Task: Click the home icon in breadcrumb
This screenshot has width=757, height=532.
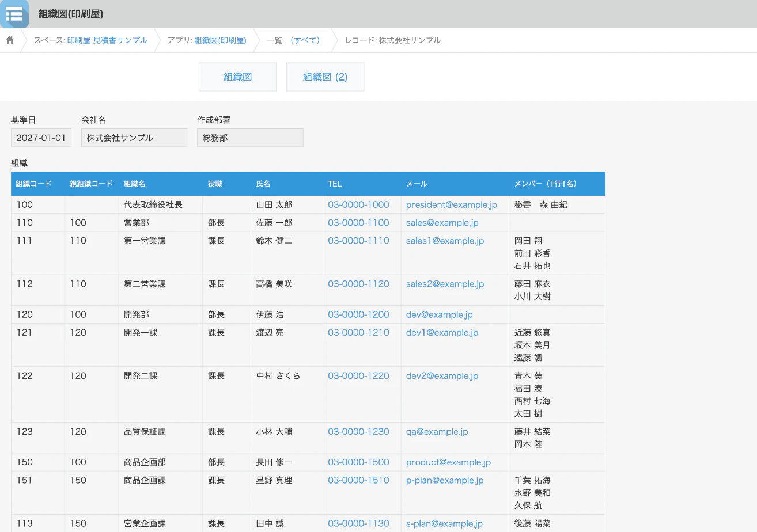Action: [10, 40]
